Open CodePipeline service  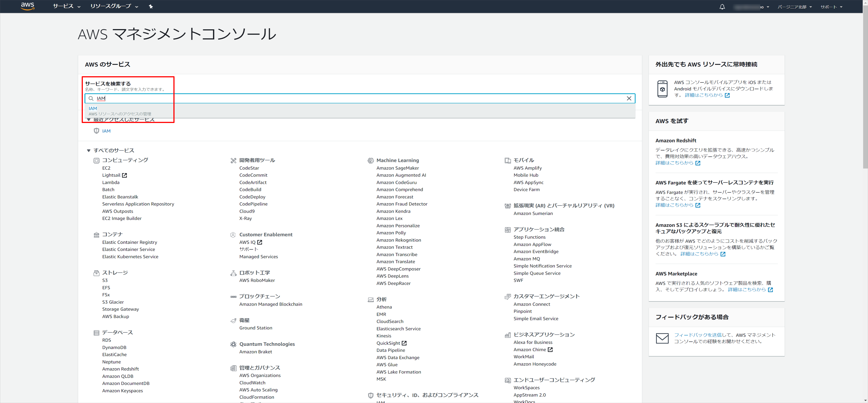(x=253, y=204)
